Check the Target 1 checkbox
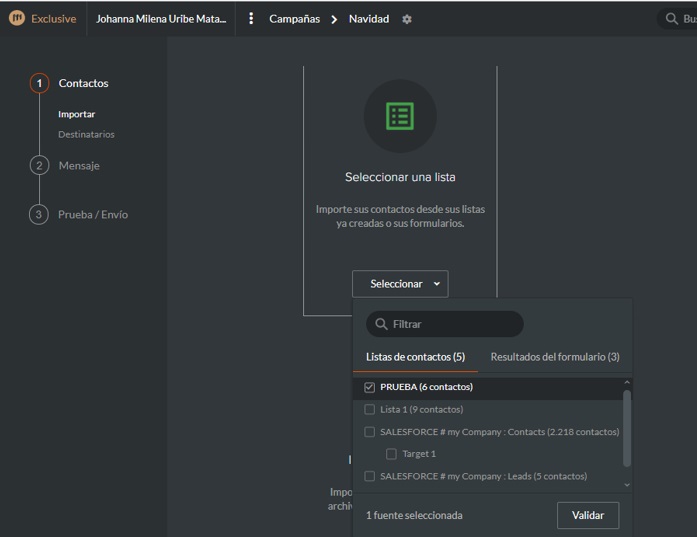 coord(391,454)
